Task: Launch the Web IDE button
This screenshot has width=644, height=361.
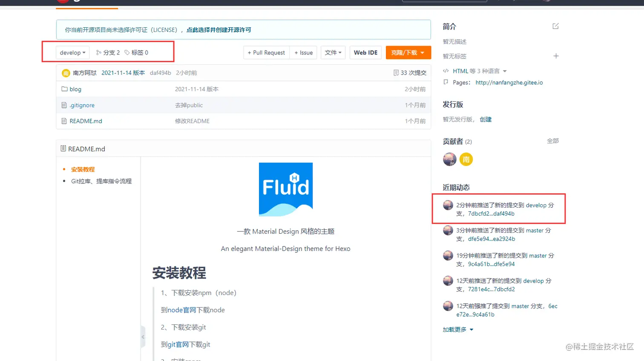Action: (x=365, y=53)
